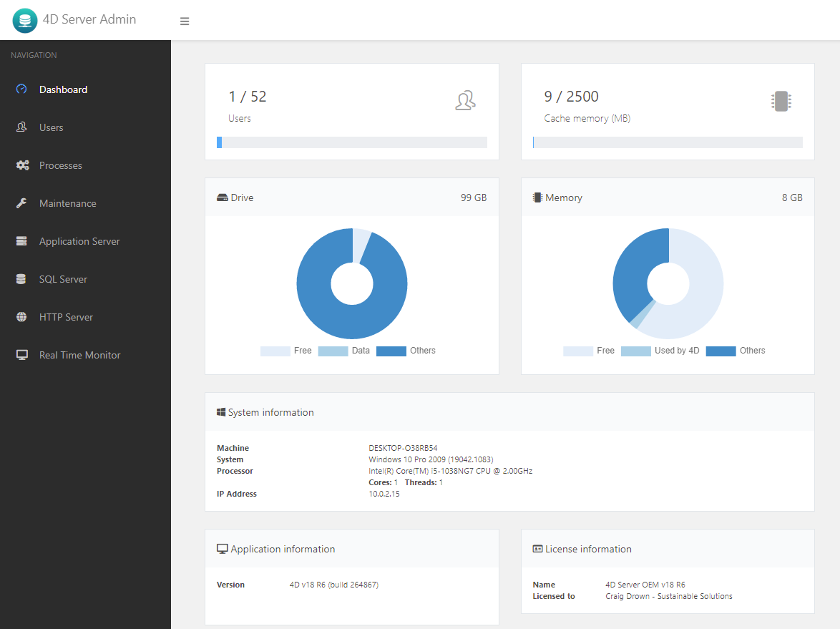Toggle the Data legend in Drive chart
The width and height of the screenshot is (840, 629).
(343, 351)
